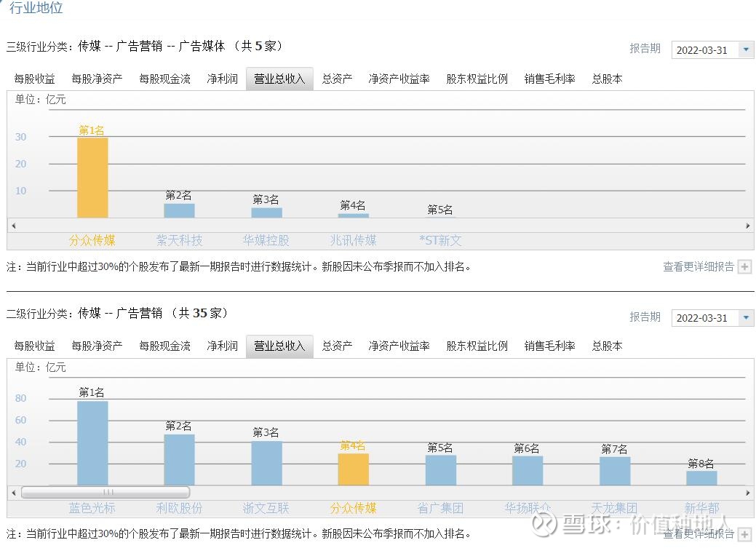Open 新华都 company link
The width and height of the screenshot is (756, 548).
701,507
